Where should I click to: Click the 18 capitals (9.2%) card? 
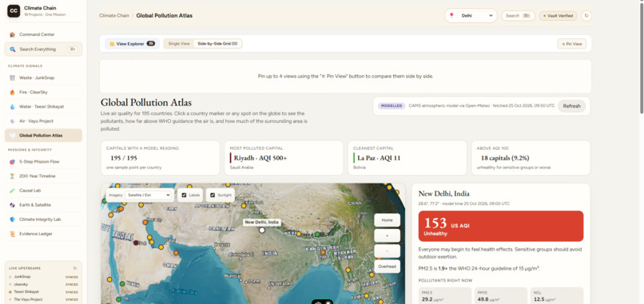[x=531, y=157]
